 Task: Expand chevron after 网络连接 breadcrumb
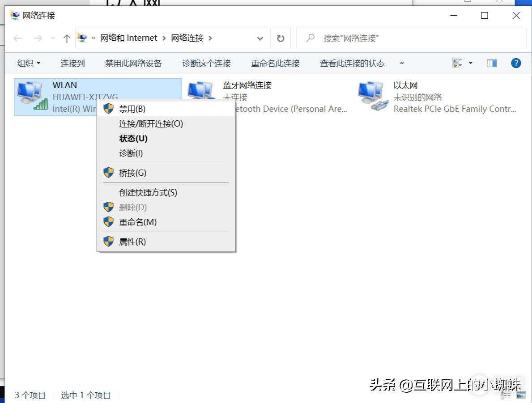pos(210,38)
